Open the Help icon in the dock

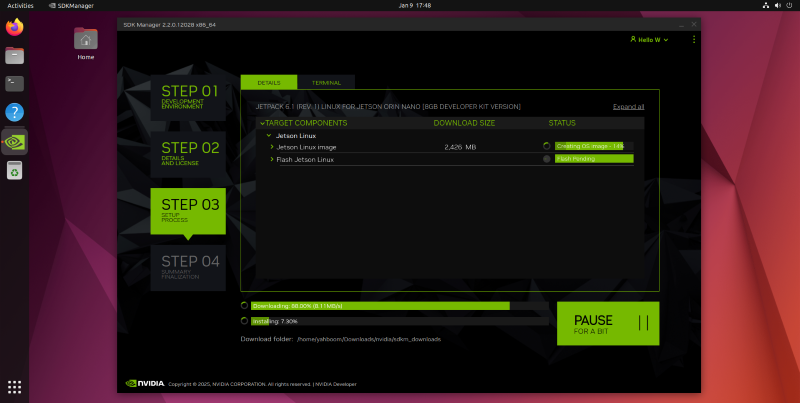[14, 112]
